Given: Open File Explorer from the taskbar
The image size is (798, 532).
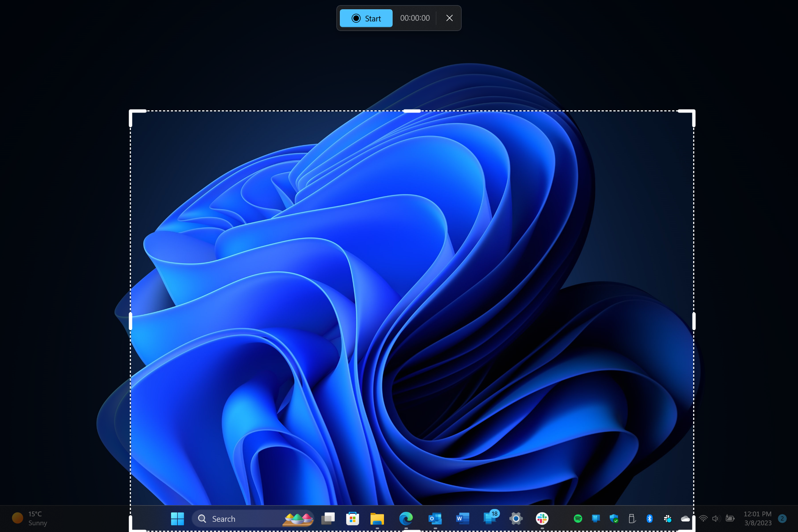Looking at the screenshot, I should click(377, 519).
